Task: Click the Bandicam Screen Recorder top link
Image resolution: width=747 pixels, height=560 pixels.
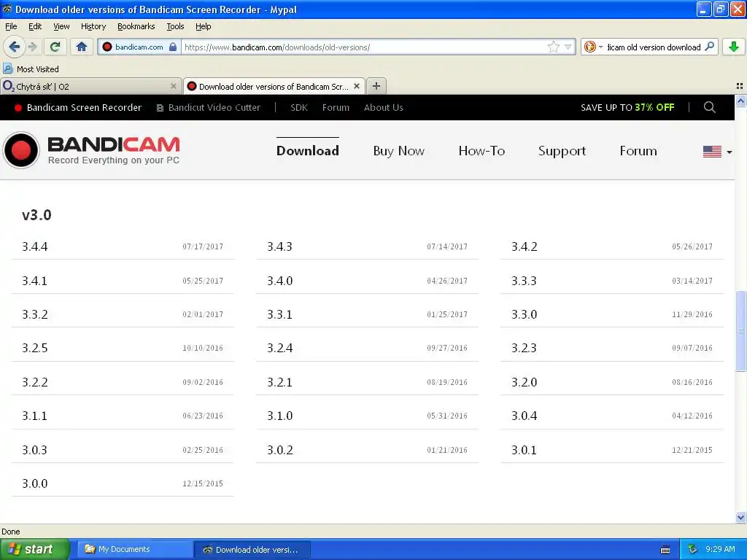Action: [78, 108]
